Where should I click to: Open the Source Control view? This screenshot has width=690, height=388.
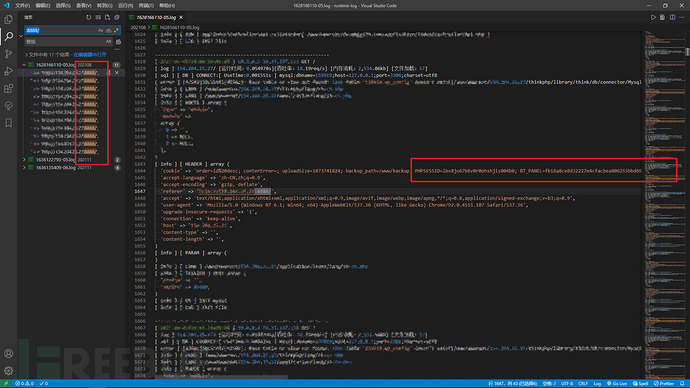[8, 54]
